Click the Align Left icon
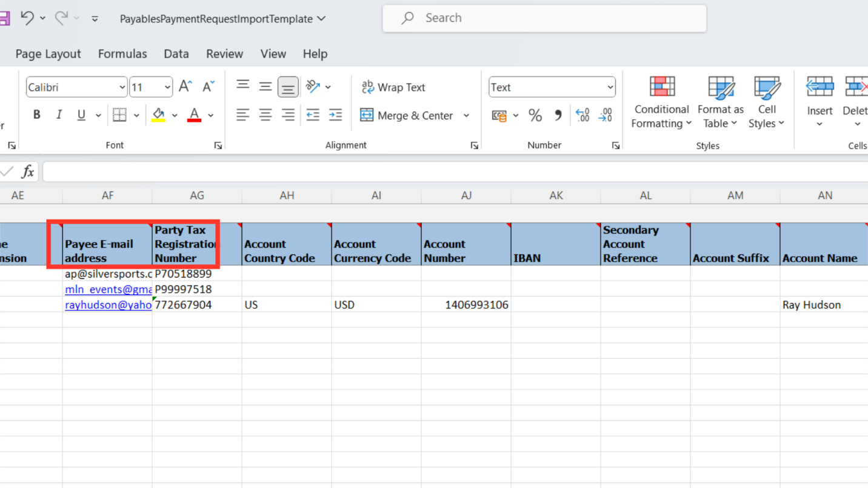The height and width of the screenshot is (488, 868). [x=243, y=115]
